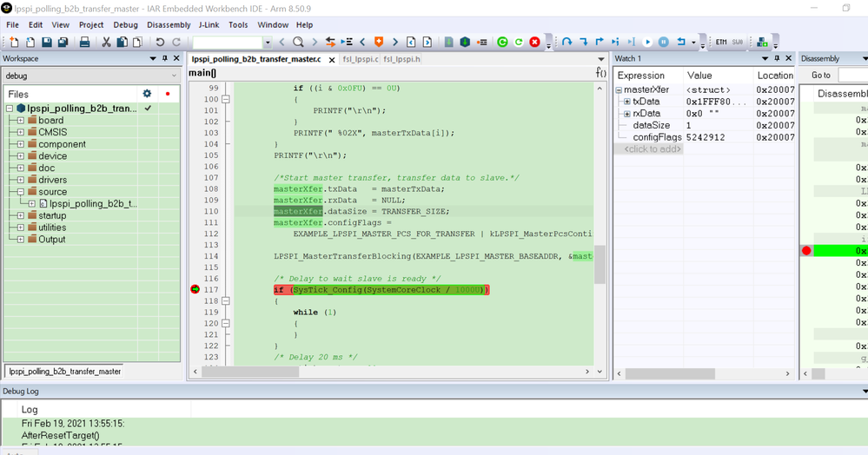Click the Go (play) debug icon
The image size is (868, 455).
647,42
